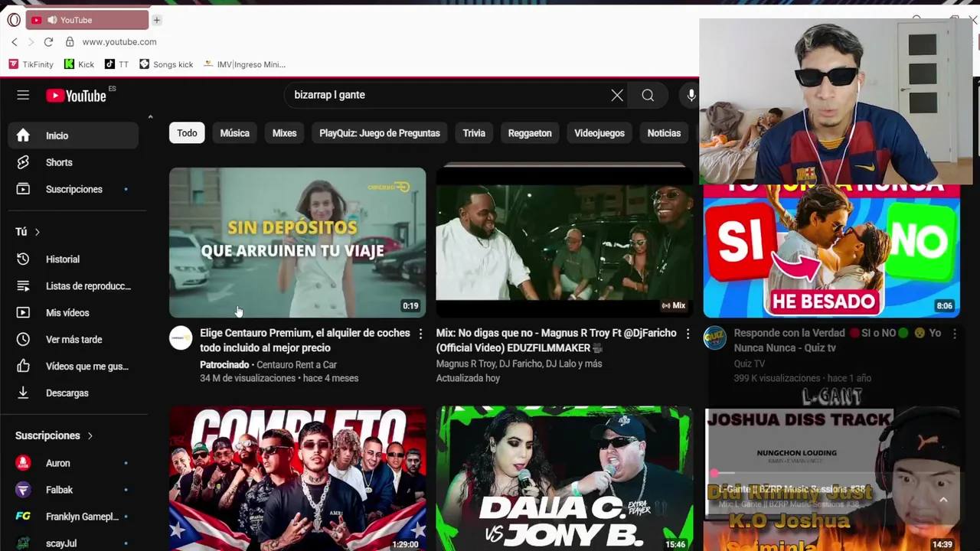Expand Suscripciones section header chevron
Screen dimensions: 980x551
coord(90,436)
